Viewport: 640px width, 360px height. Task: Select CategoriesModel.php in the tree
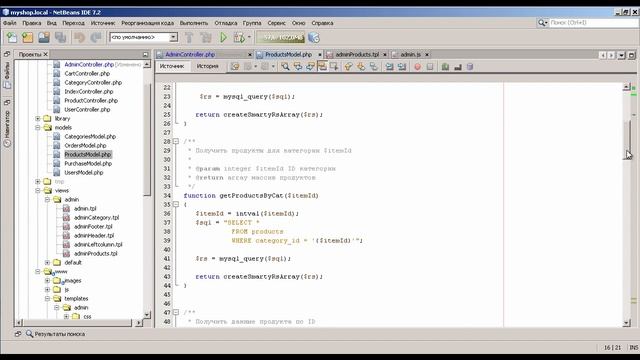(90, 136)
